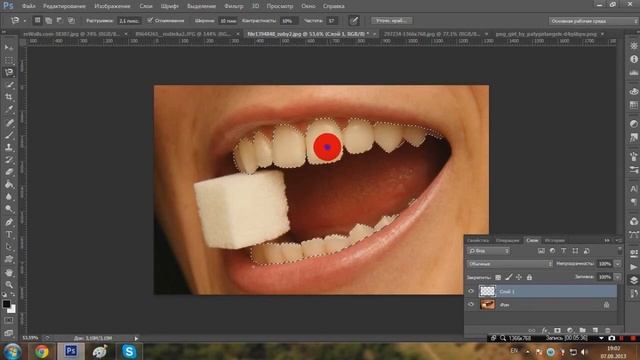Open layer filter type dropdown Вид
This screenshot has width=640, height=360.
coord(489,251)
